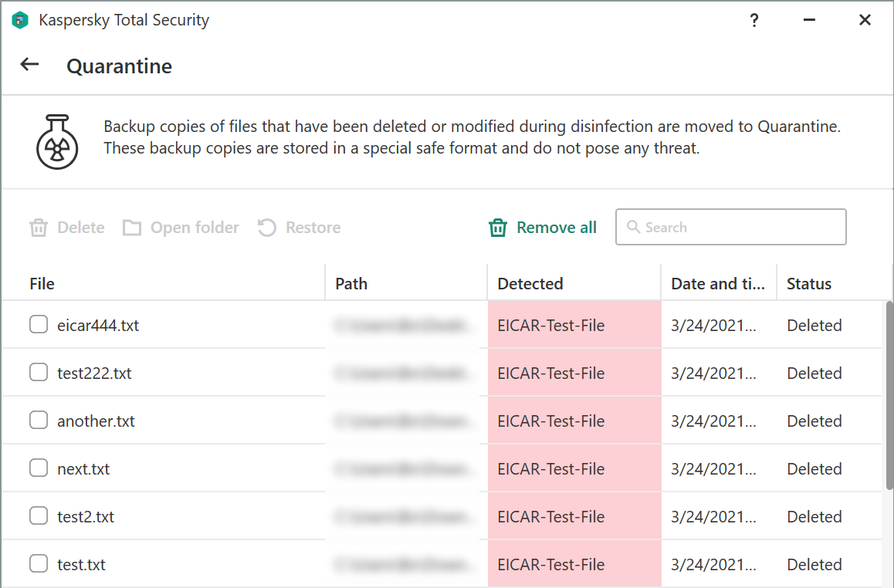Click the green Remove all trash icon

pos(498,228)
